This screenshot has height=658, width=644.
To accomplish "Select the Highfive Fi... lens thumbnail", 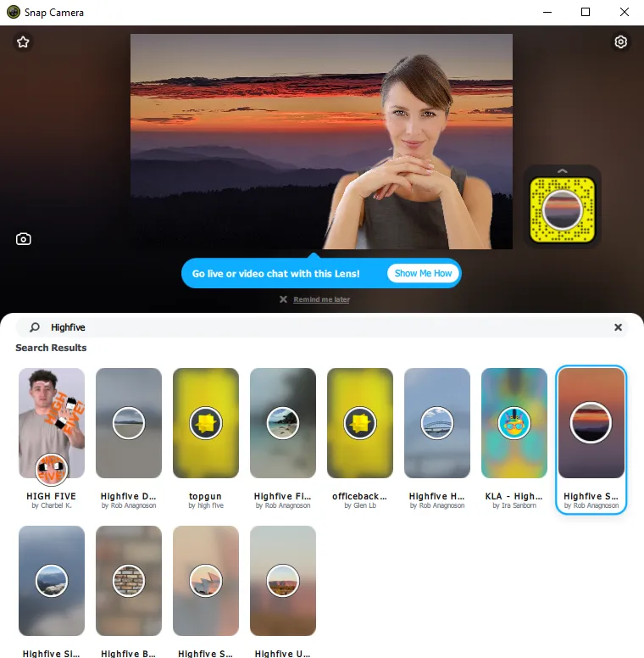I will (283, 423).
